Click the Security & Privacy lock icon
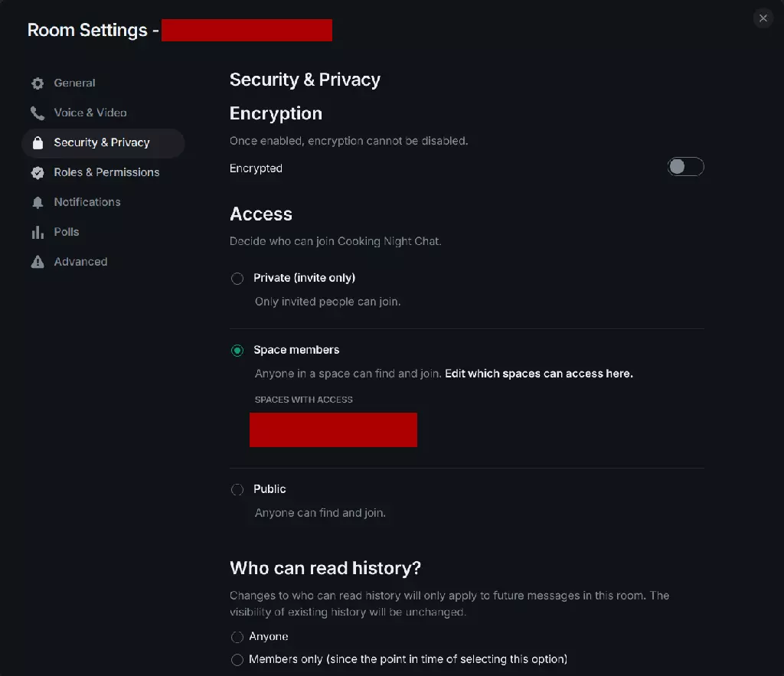 pyautogui.click(x=38, y=143)
